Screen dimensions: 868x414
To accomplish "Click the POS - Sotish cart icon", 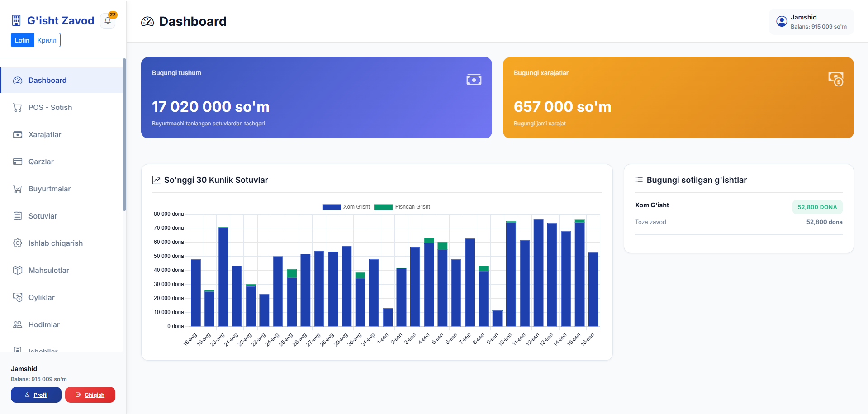I will [x=18, y=107].
